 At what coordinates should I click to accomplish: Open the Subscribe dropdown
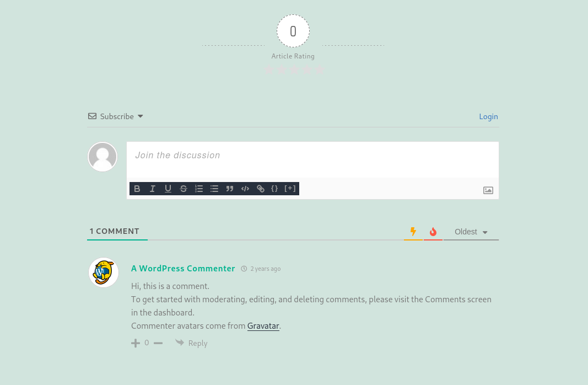(x=116, y=116)
